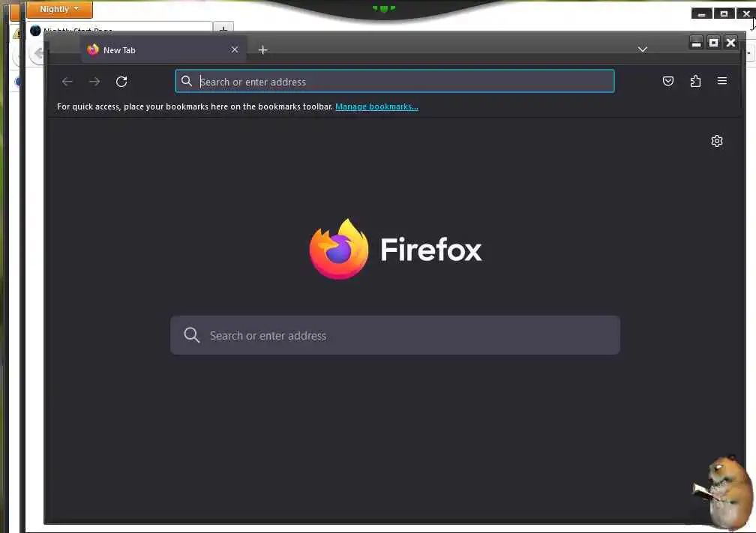The height and width of the screenshot is (533, 756).
Task: Close the dark Firefox window
Action: (x=731, y=43)
